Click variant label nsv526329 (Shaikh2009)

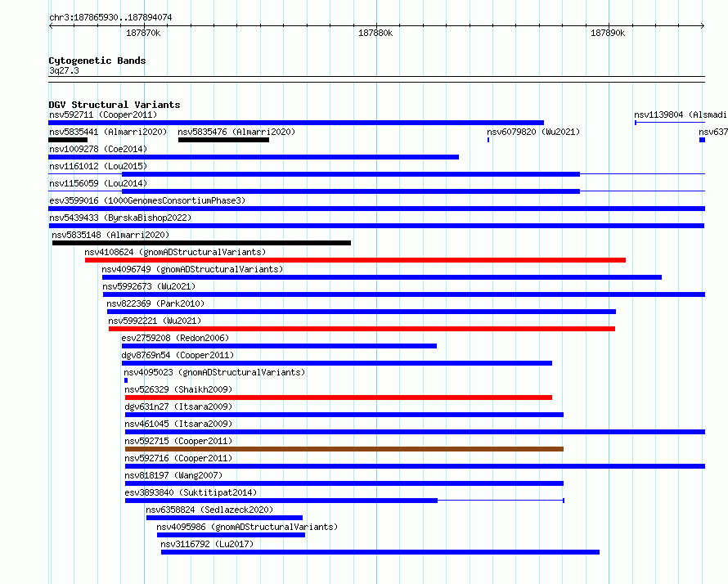tap(178, 389)
